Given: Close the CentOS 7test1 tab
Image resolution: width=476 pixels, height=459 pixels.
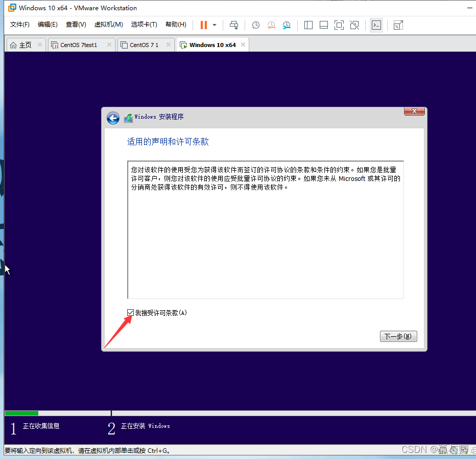Looking at the screenshot, I should pos(109,44).
